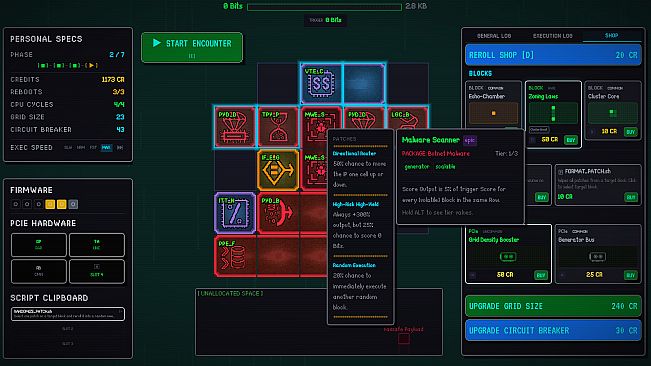The image size is (651, 366).
Task: Click the Circuit Breaker value 43
Action: point(120,130)
